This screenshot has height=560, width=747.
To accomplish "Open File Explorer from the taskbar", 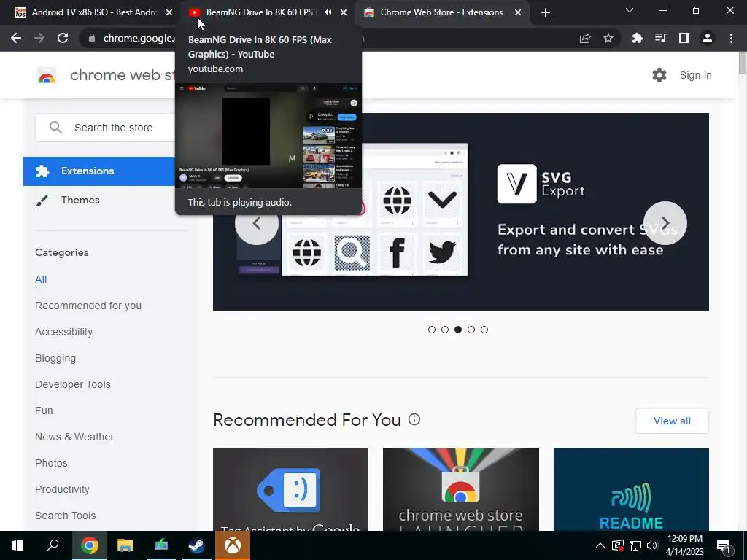I will [125, 545].
